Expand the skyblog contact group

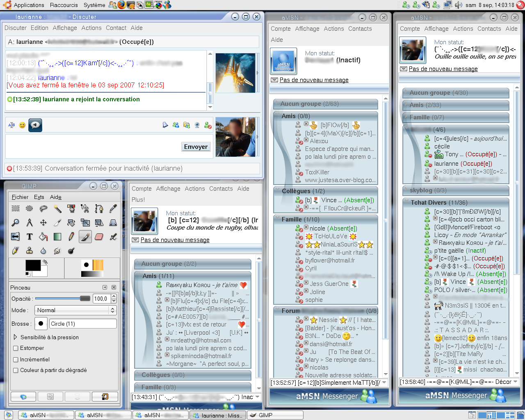[x=422, y=190]
